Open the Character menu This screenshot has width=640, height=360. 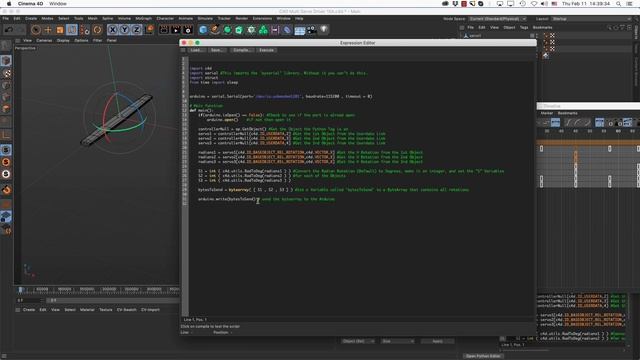[x=165, y=18]
